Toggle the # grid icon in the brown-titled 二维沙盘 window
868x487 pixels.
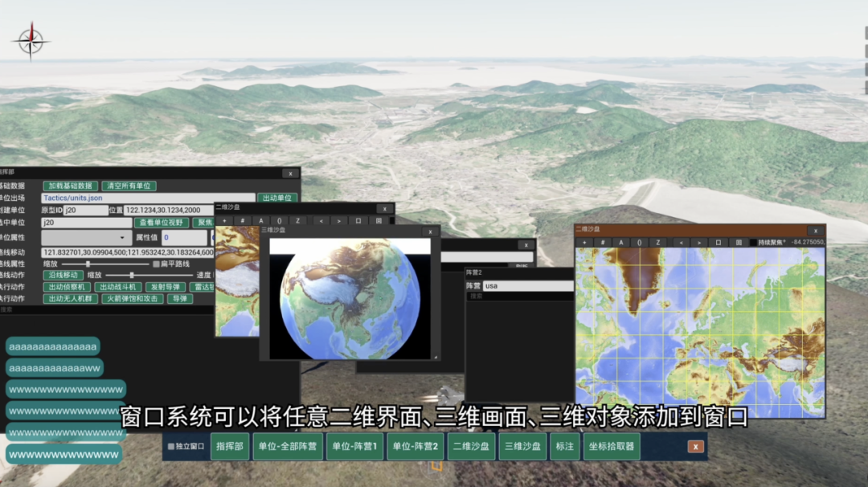(x=602, y=243)
